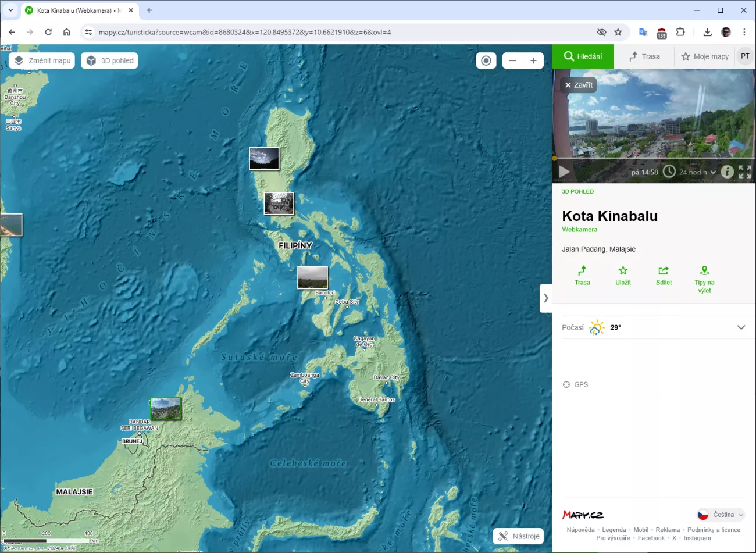Open webcam in fullscreen mode
Image resolution: width=756 pixels, height=553 pixels.
pyautogui.click(x=745, y=172)
